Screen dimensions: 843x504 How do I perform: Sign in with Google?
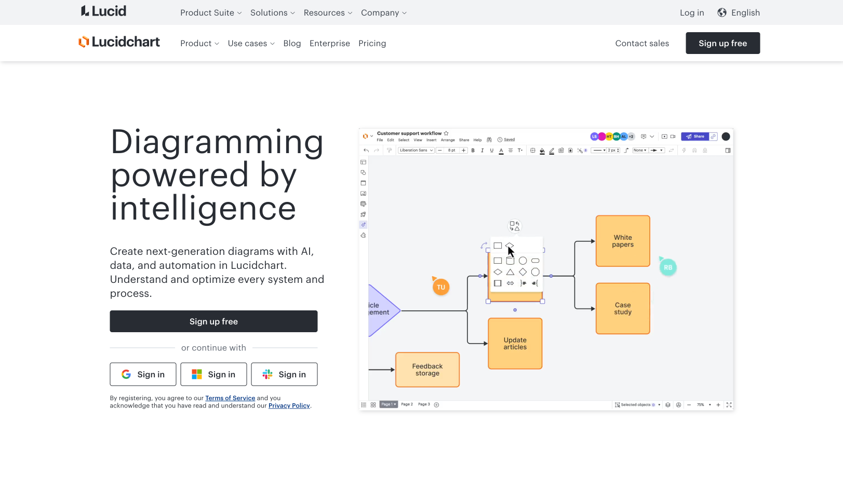pos(143,374)
